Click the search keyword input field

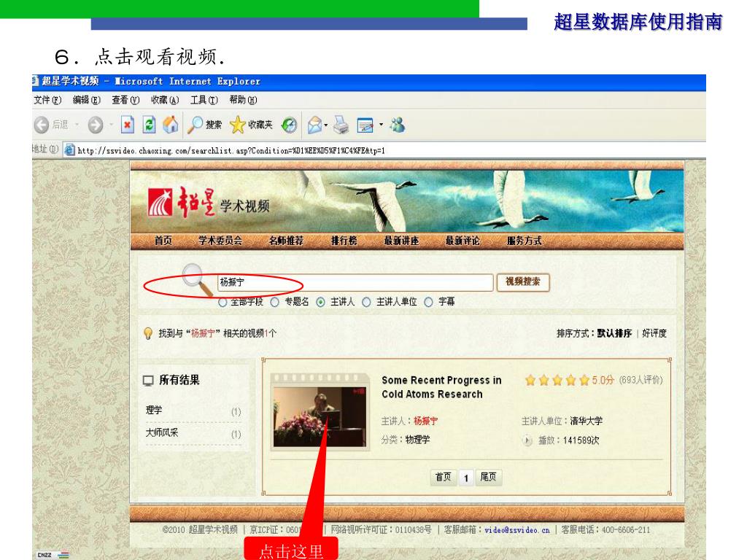click(x=355, y=282)
